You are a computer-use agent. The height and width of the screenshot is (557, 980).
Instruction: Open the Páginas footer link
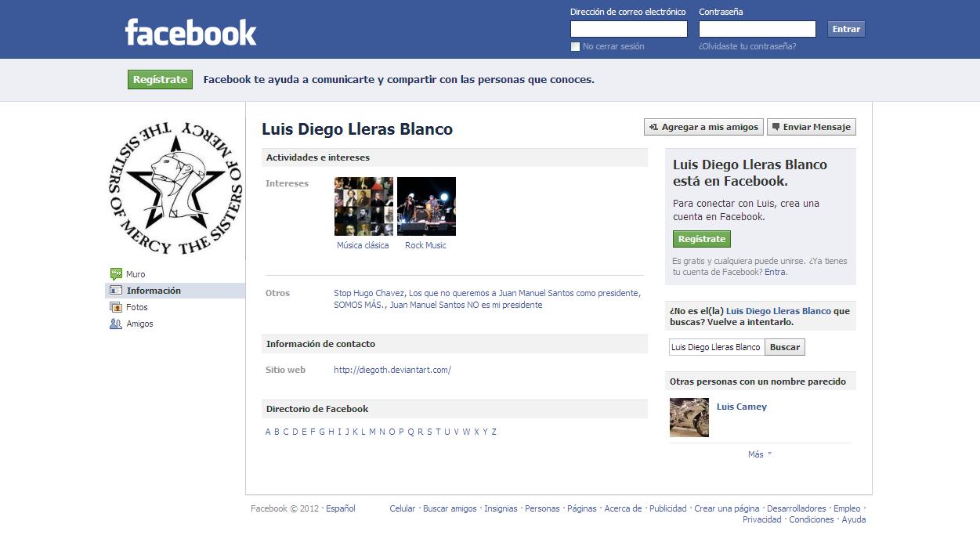(x=582, y=508)
